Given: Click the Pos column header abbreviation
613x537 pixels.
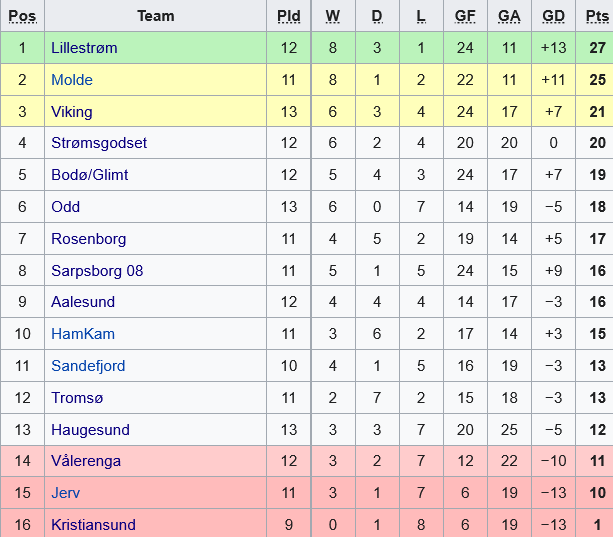Looking at the screenshot, I should pos(22,16).
